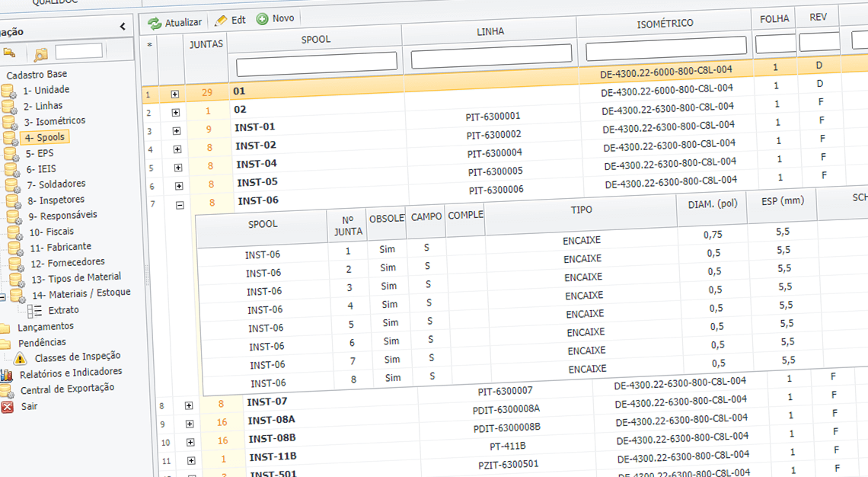Viewport: 868px width, 477px height.
Task: Click the Atualizar refresh icon
Action: (152, 22)
